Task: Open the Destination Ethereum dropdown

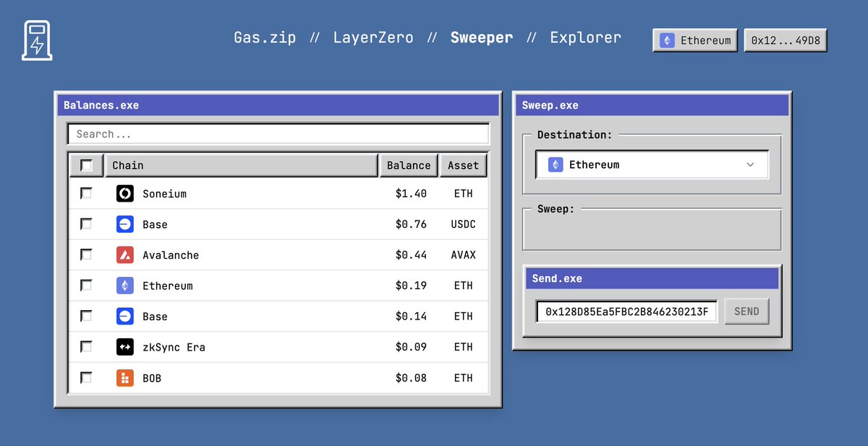Action: 652,165
